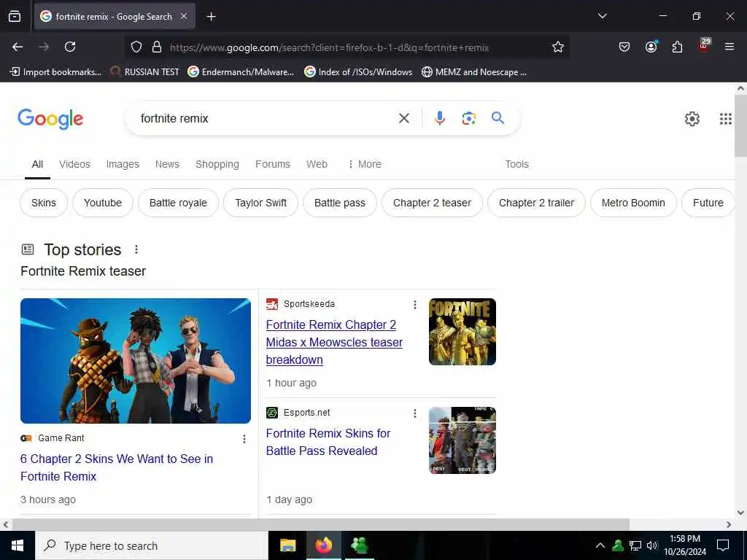Close the fortnite remix Google Search tab
The image size is (747, 560).
(x=184, y=16)
